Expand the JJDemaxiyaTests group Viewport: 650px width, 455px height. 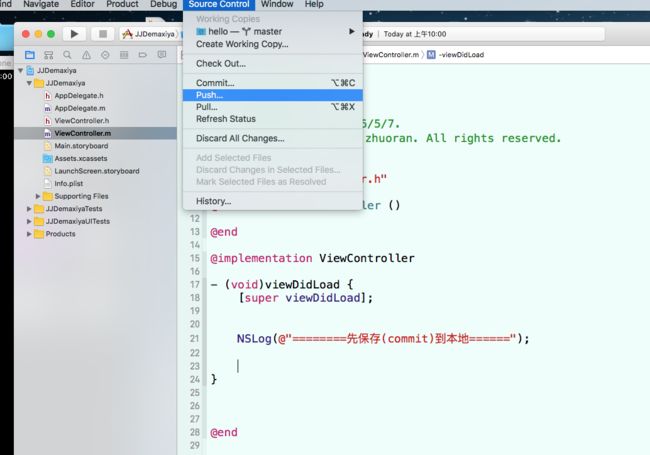point(29,208)
